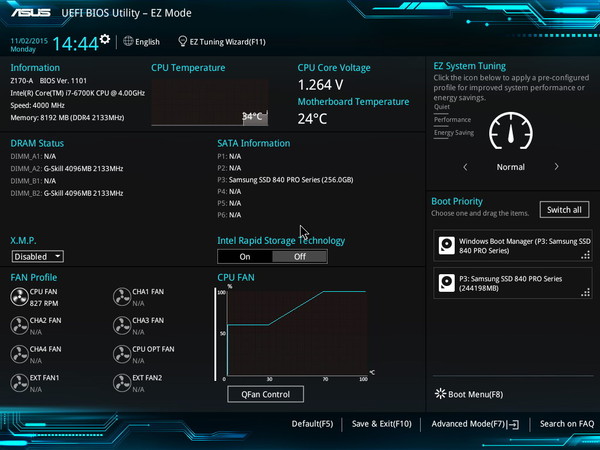Open Search on FAQ
This screenshot has height=450, width=600.
[567, 424]
